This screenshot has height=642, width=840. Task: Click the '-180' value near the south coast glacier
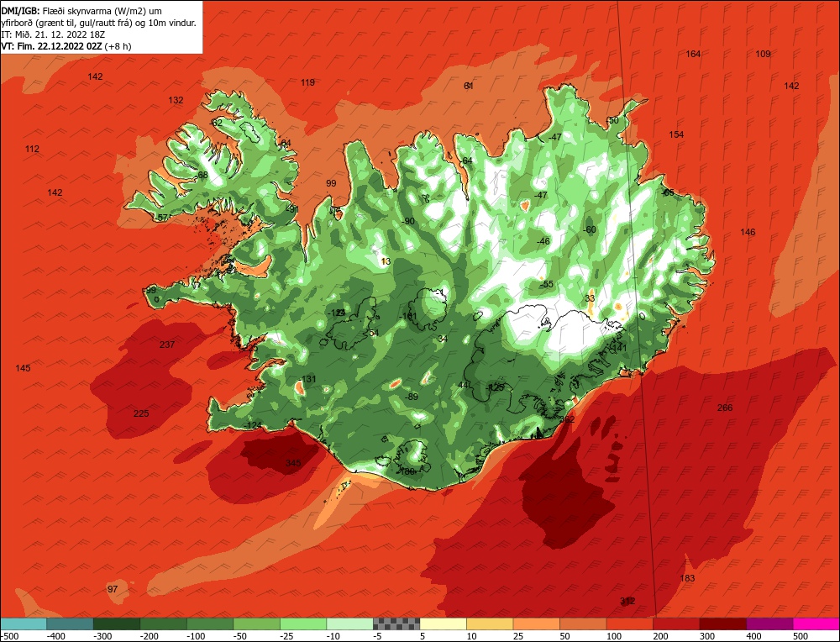407,471
